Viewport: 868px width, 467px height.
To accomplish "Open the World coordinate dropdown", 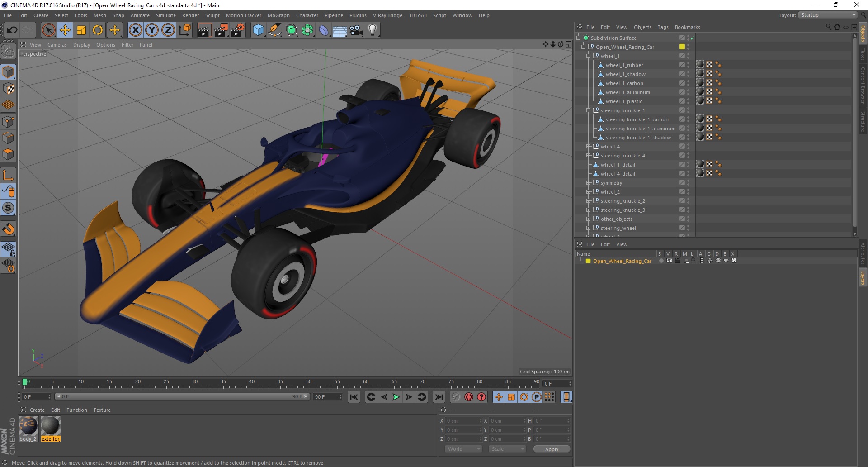I will point(463,449).
